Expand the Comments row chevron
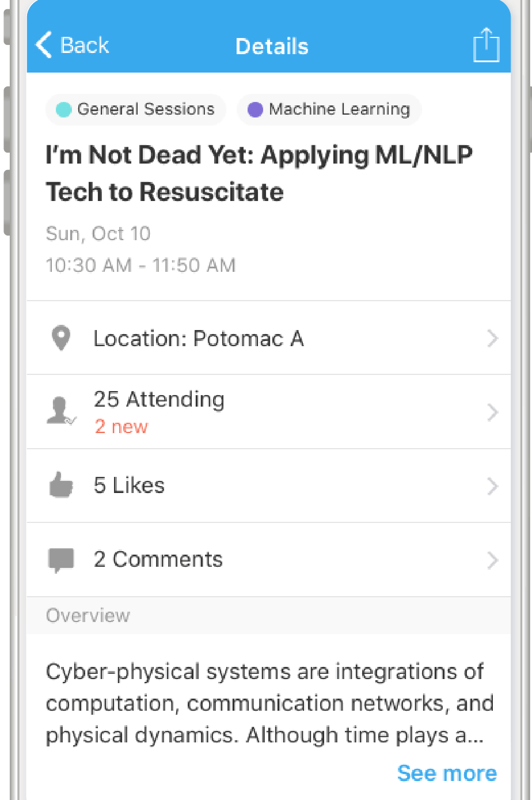 (492, 560)
